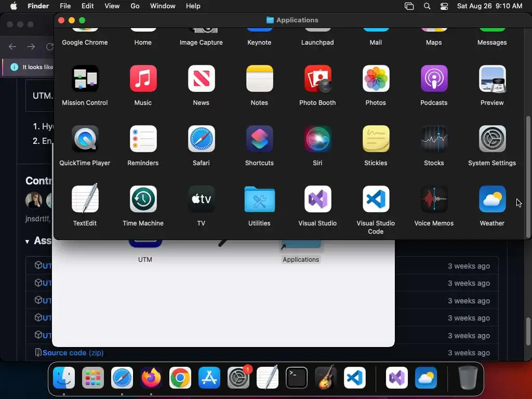This screenshot has height=399, width=532.
Task: Open the Voice Memos icon
Action: (x=434, y=199)
